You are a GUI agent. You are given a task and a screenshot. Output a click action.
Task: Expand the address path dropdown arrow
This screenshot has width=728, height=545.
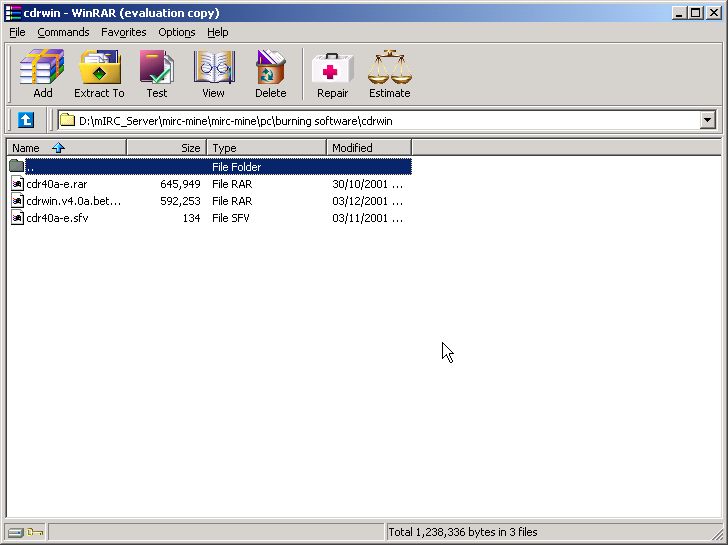coord(707,121)
